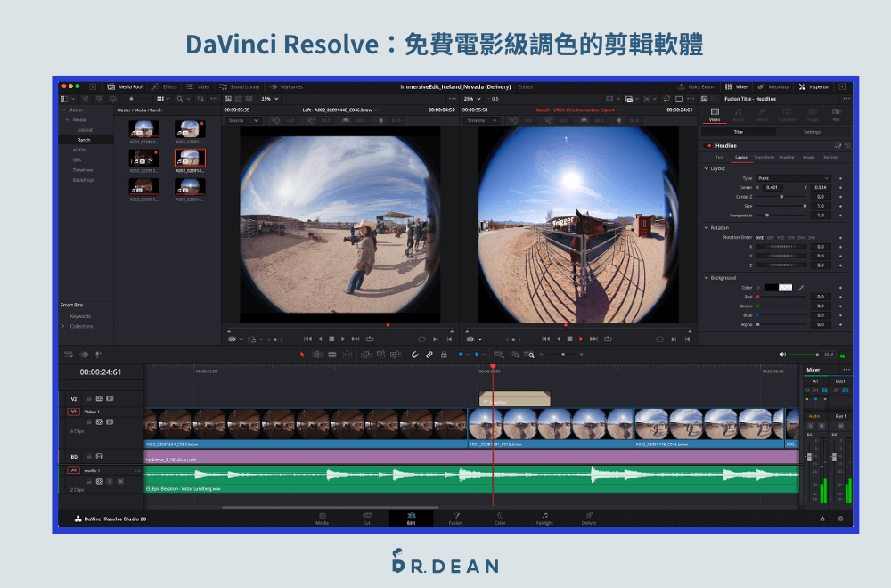The height and width of the screenshot is (588, 891).
Task: Open the Media Pool panel
Action: (125, 87)
